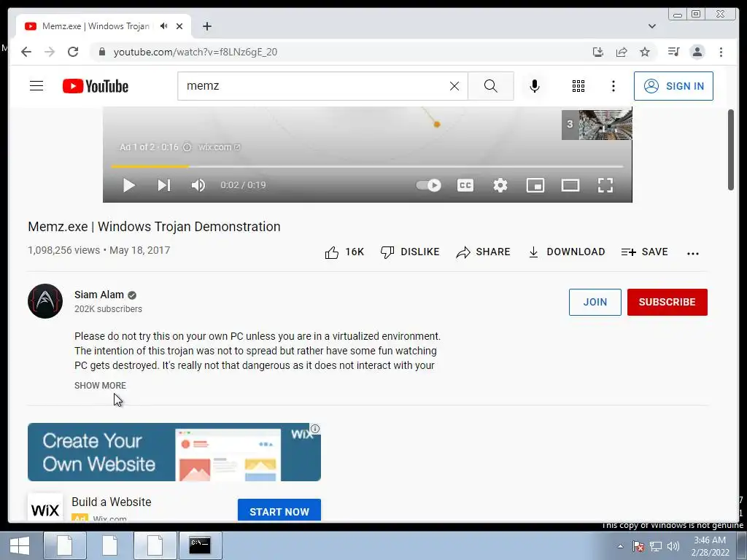Open Chrome three-dot menu
Image resolution: width=747 pixels, height=560 pixels.
(x=721, y=52)
